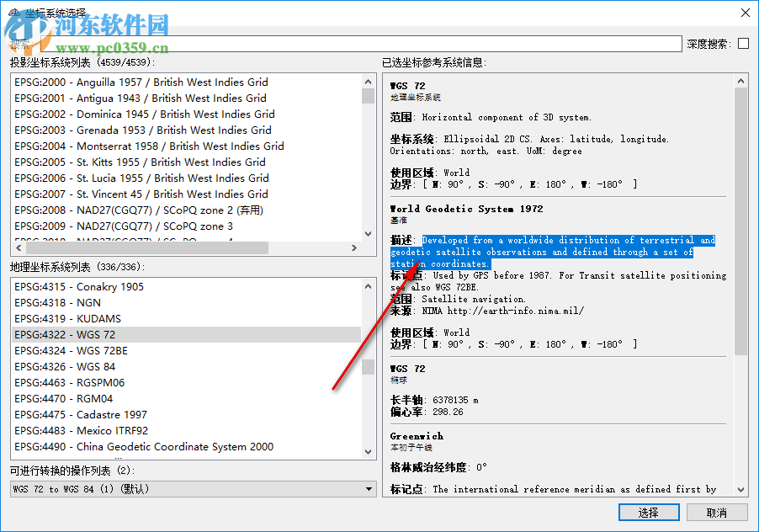Click left arrow of projected list horizontal scrollbar

click(x=19, y=247)
